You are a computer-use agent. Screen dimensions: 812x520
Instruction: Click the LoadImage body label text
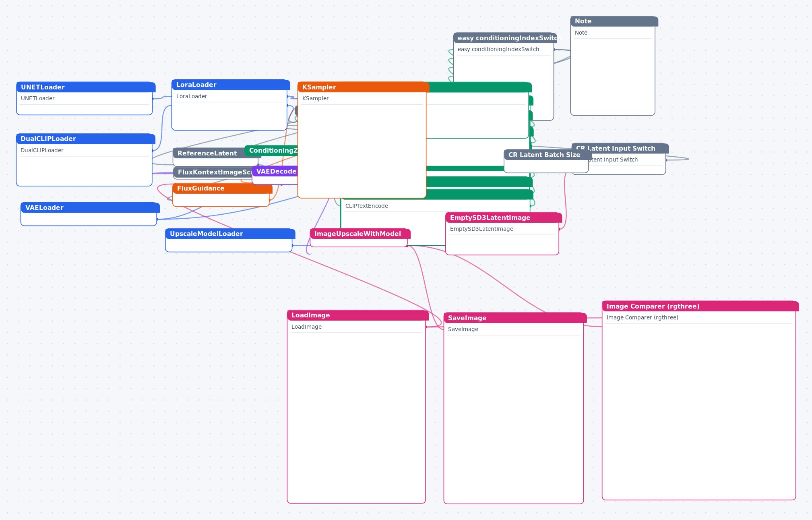pyautogui.click(x=306, y=327)
